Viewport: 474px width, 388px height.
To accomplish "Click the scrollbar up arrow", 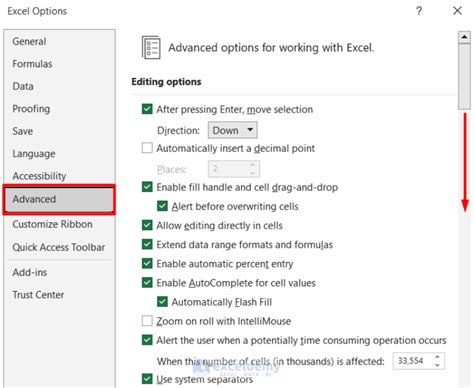I will [x=464, y=37].
